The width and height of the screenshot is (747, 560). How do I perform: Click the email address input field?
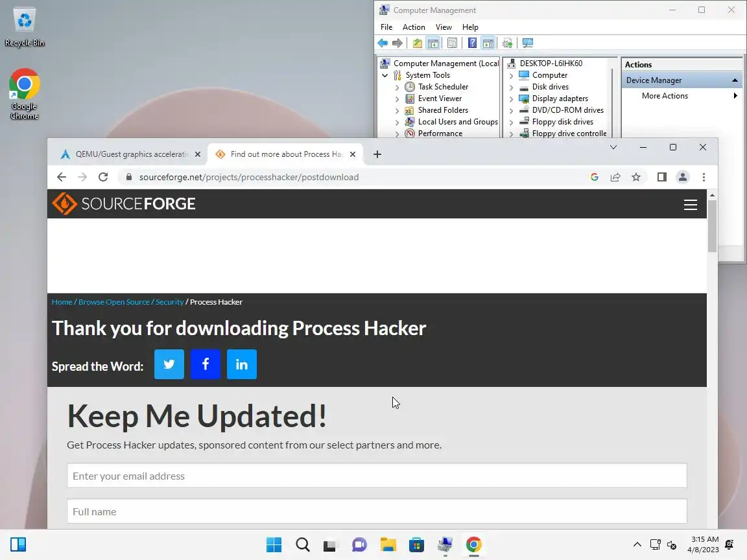tap(377, 476)
